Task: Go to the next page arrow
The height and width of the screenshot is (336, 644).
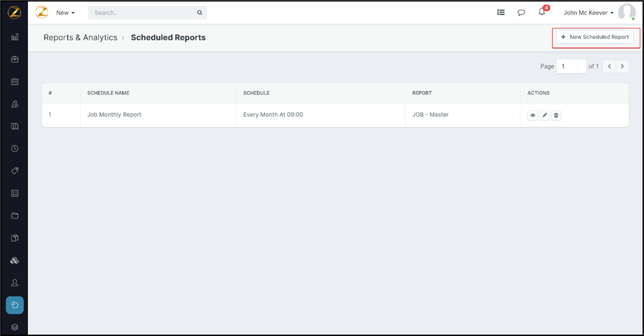Action: coord(622,66)
